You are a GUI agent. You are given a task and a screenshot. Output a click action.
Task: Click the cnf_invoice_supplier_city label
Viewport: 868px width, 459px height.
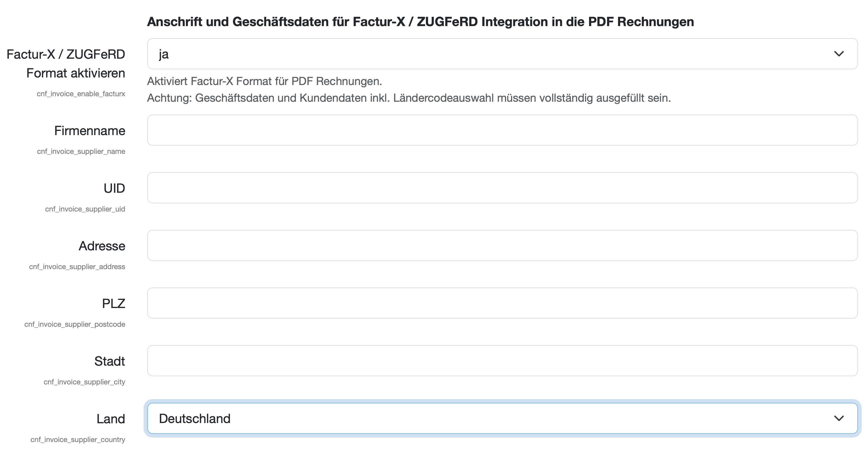[84, 382]
